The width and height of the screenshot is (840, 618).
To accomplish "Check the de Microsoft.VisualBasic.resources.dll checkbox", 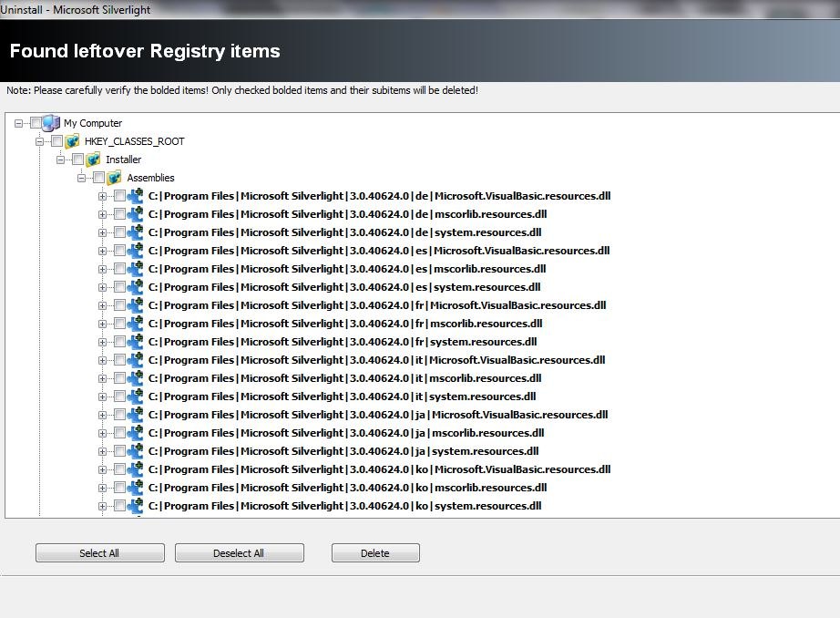I will (x=120, y=196).
